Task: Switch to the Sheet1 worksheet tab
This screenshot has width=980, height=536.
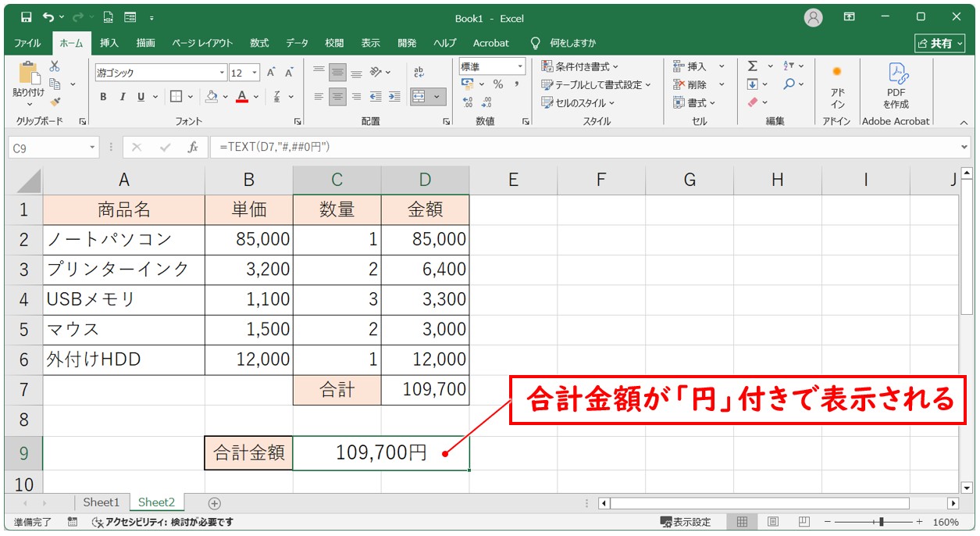Action: [x=102, y=502]
